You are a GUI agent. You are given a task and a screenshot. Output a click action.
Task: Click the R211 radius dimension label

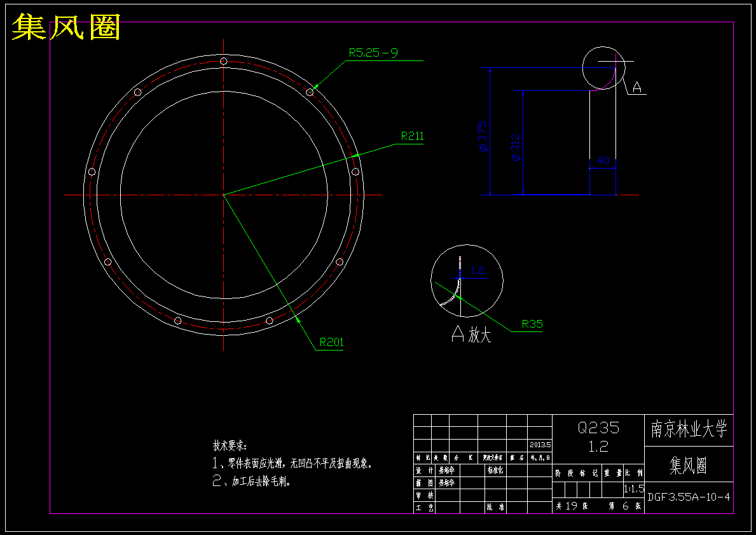tap(412, 136)
